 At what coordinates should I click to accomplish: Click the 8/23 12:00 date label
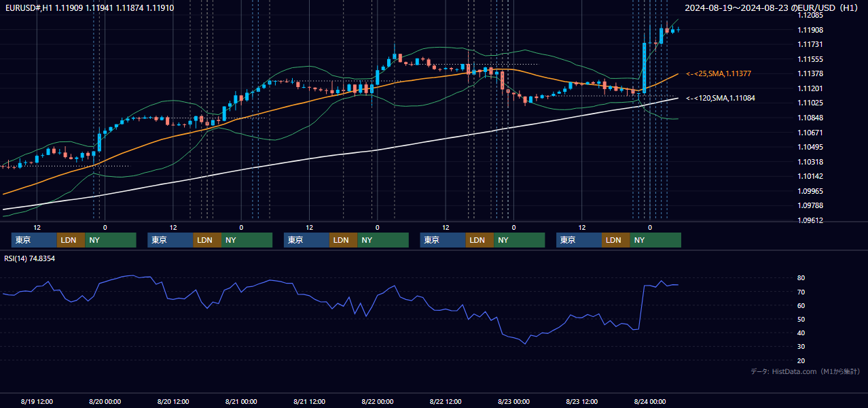click(x=582, y=401)
